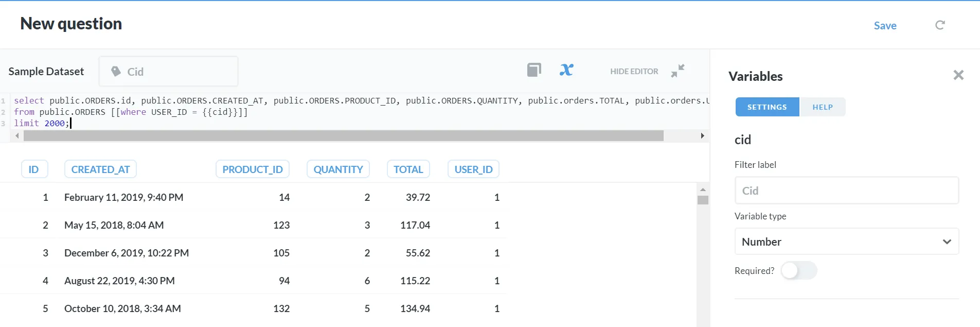Click the refresh query icon
Image resolution: width=980 pixels, height=327 pixels.
pos(940,25)
